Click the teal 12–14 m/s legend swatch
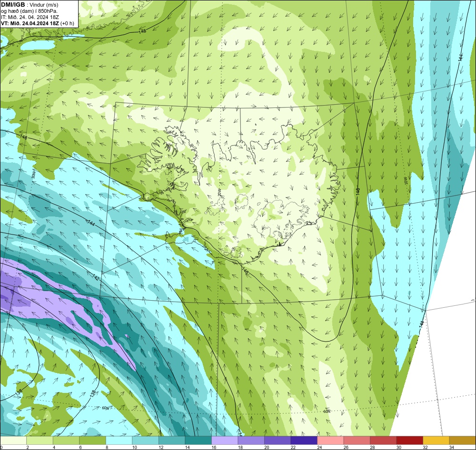 pyautogui.click(x=172, y=440)
